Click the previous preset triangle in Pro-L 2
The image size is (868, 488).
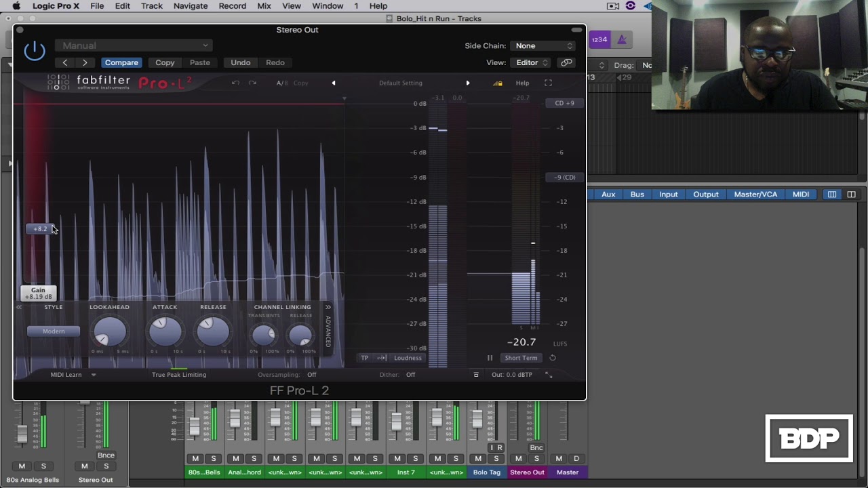tap(334, 83)
